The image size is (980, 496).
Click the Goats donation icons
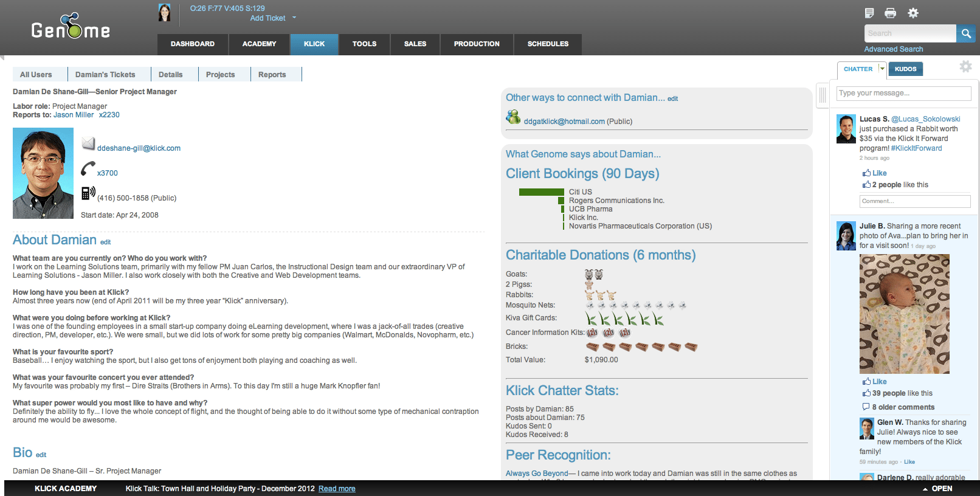point(594,274)
